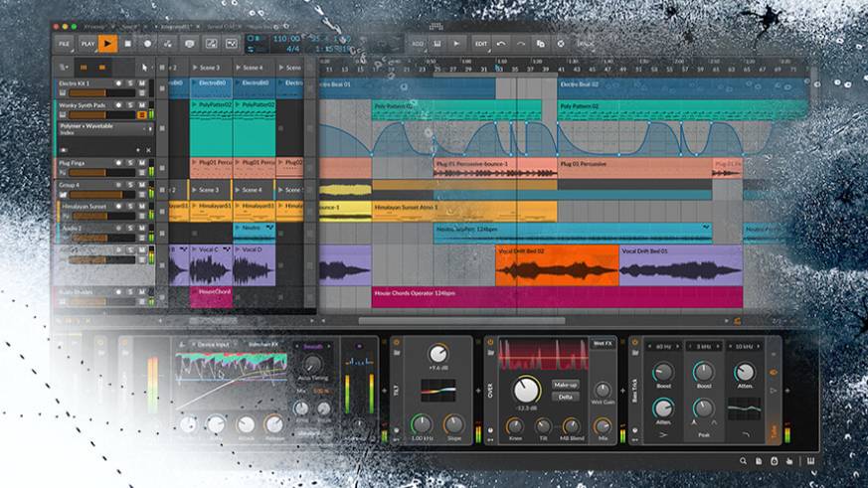Image resolution: width=868 pixels, height=488 pixels.
Task: Click the play icon next to the ADD menu
Action: [456, 44]
